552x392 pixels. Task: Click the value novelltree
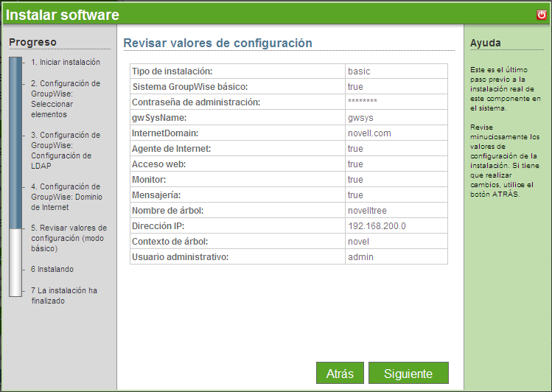click(x=367, y=211)
